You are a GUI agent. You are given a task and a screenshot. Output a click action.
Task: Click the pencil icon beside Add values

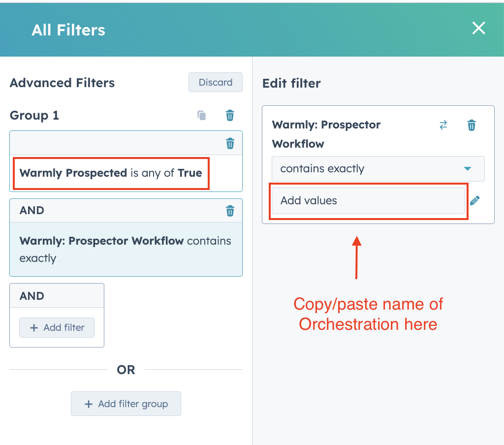click(x=475, y=200)
